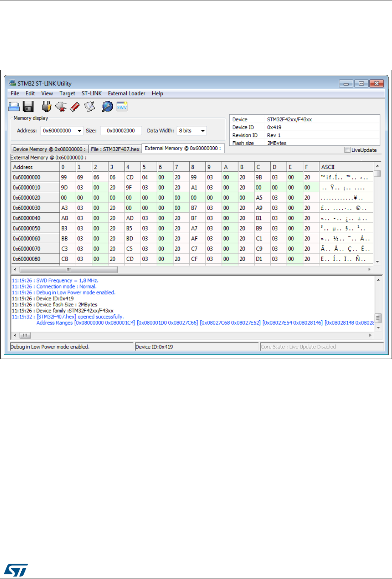This screenshot has height=579, width=392.
Task: Select External Memory @ 0x60000000 tab
Action: (x=183, y=148)
